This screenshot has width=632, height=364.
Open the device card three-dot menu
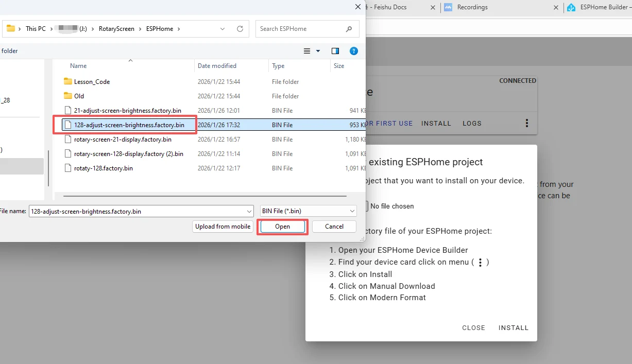point(526,123)
